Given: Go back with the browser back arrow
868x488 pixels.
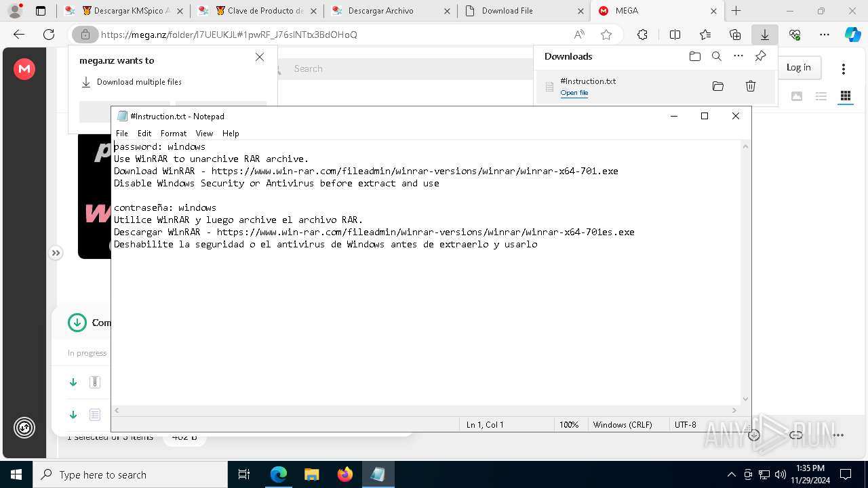Looking at the screenshot, I should tap(19, 35).
